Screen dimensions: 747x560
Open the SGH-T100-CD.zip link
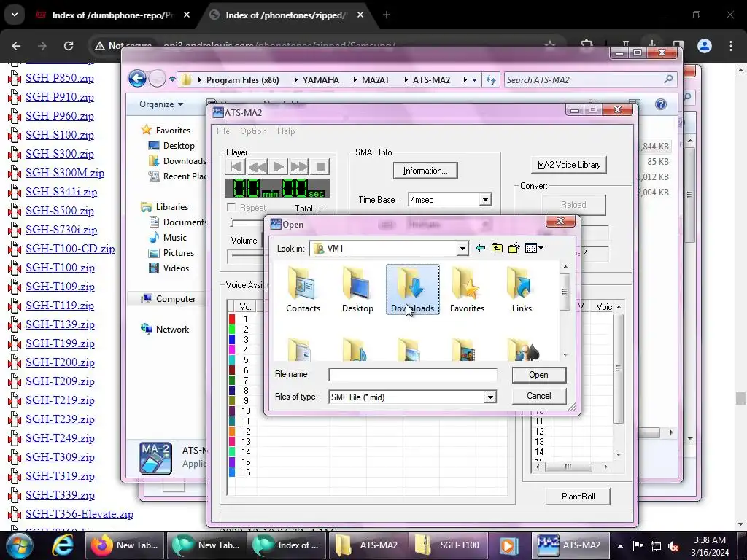70,249
